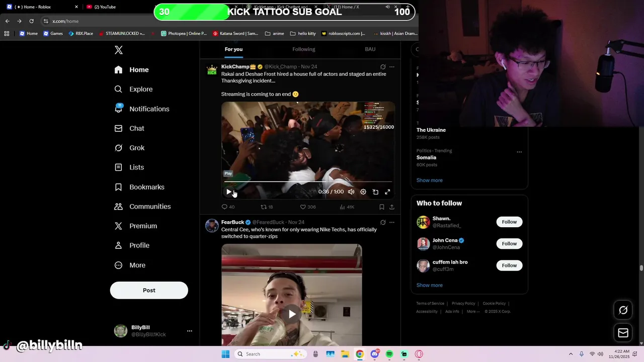This screenshot has width=644, height=362.
Task: Open floating Grok button
Action: [x=623, y=310]
